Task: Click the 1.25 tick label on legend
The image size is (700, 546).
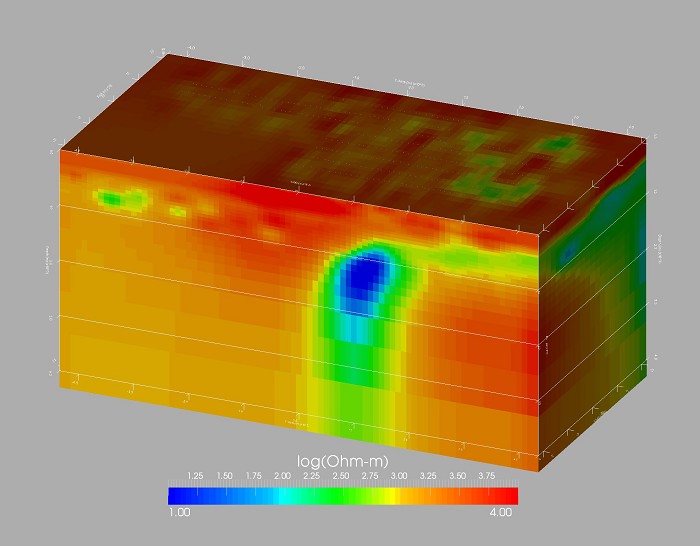Action: click(x=196, y=477)
